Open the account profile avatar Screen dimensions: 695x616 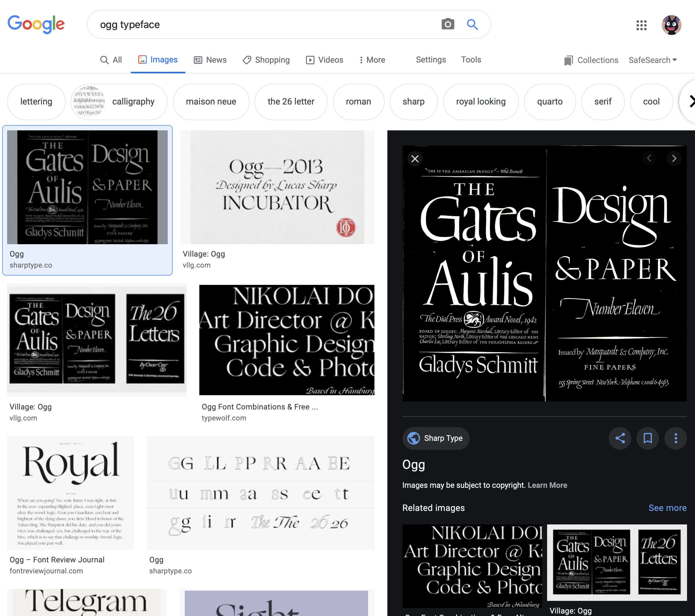click(671, 25)
